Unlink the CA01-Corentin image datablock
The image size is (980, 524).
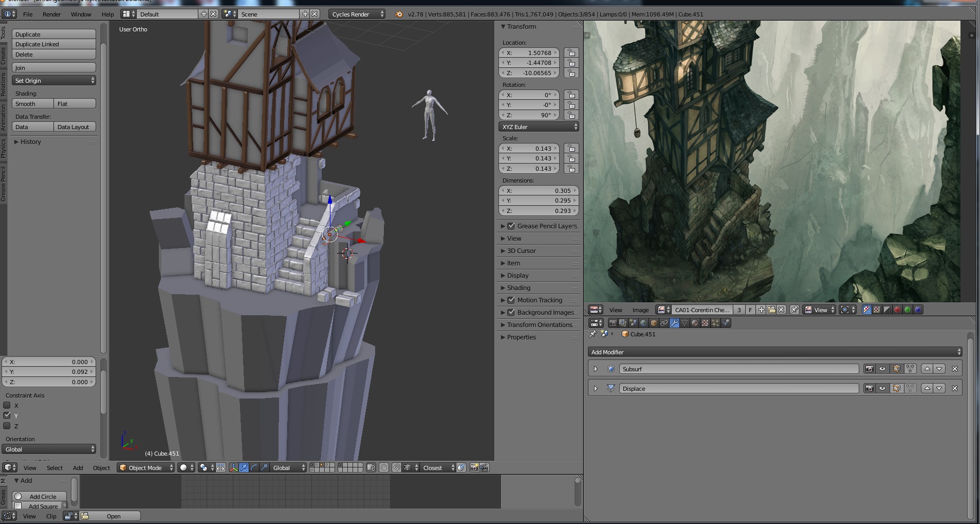point(781,310)
